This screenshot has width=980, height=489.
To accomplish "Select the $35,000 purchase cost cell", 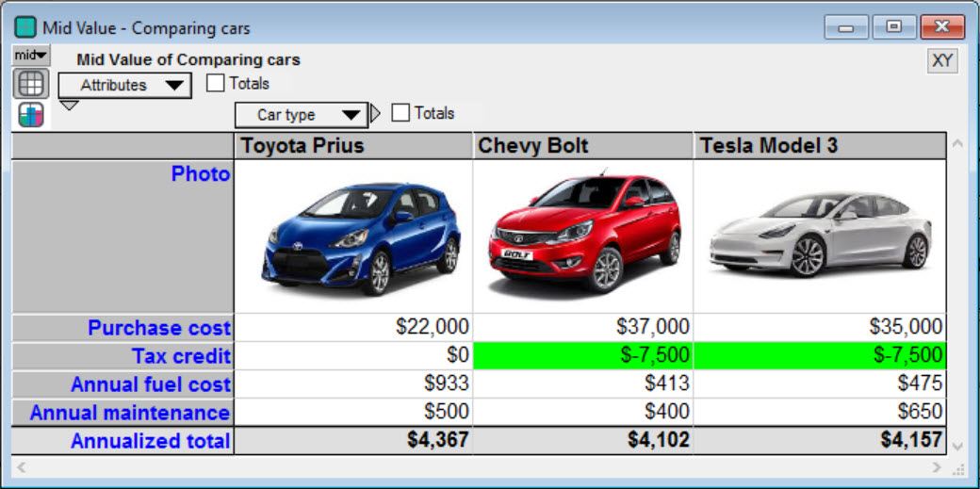I will click(820, 327).
